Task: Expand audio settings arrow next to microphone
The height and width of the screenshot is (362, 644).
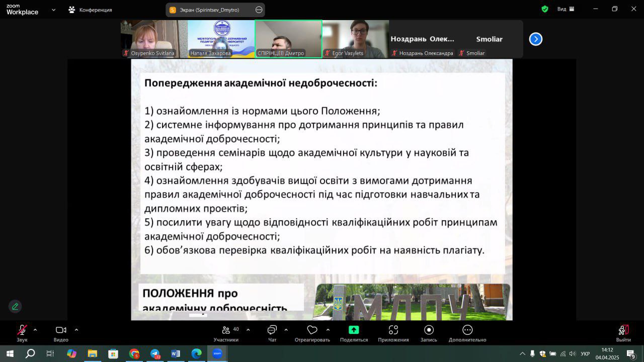Action: [x=35, y=330]
